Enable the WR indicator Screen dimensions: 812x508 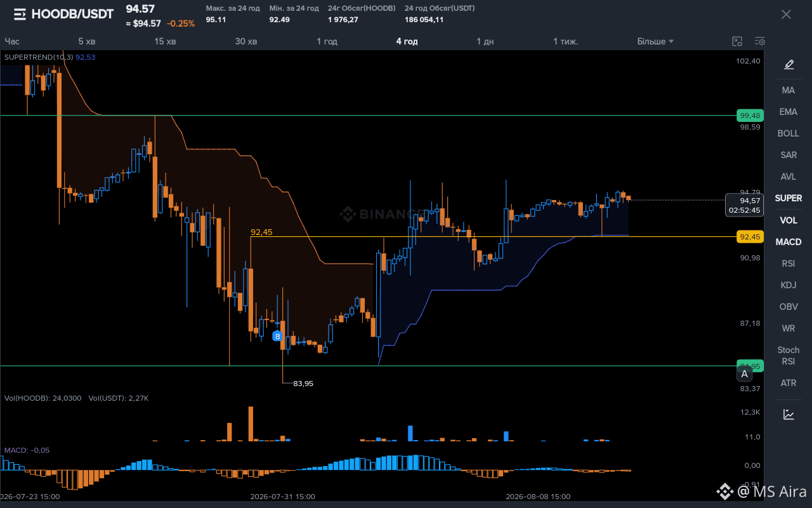point(789,328)
